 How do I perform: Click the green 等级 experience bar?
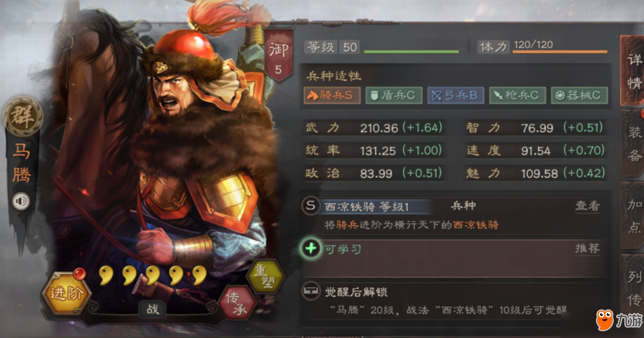pos(411,51)
